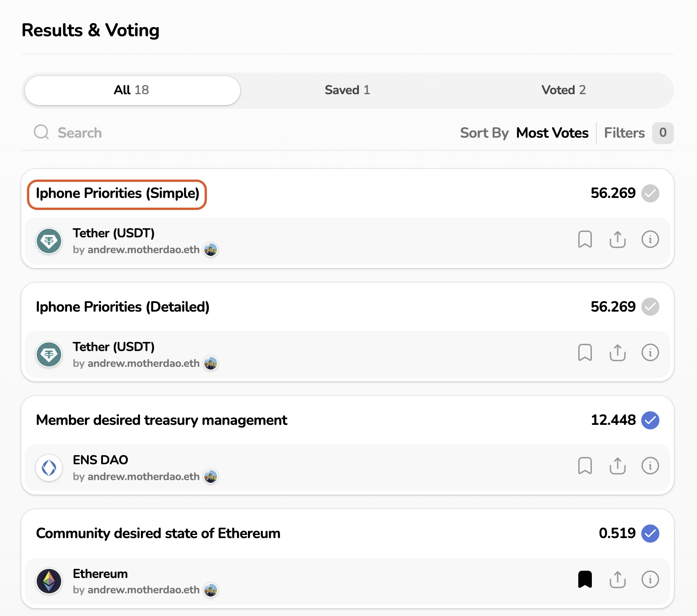Click the Tether logo in Iphone Priorities (Detailed)
The height and width of the screenshot is (616, 697).
[49, 354]
